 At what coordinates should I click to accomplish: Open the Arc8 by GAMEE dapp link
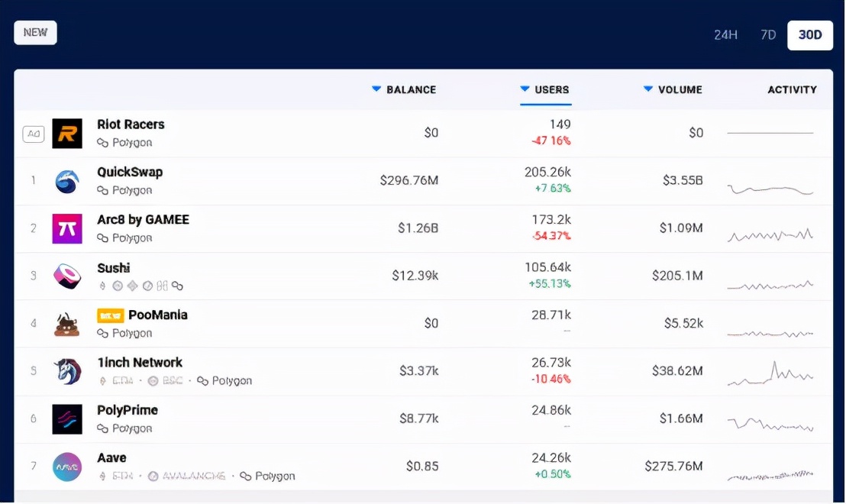pyautogui.click(x=143, y=220)
